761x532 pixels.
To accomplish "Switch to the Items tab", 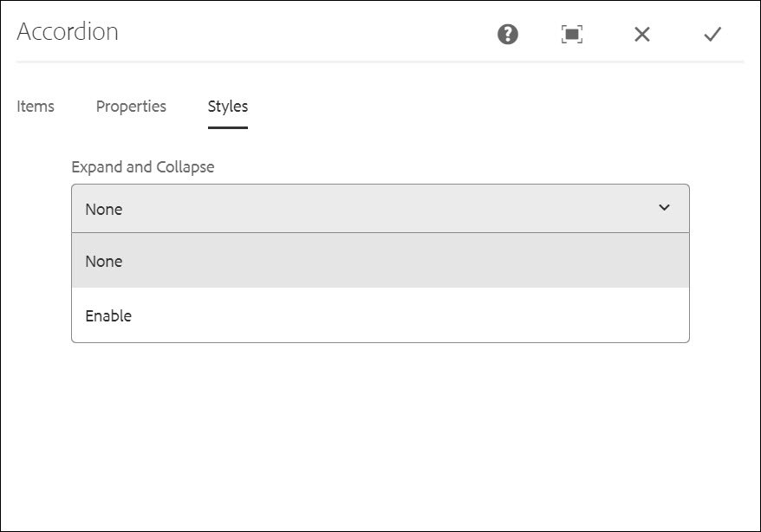I will tap(36, 107).
